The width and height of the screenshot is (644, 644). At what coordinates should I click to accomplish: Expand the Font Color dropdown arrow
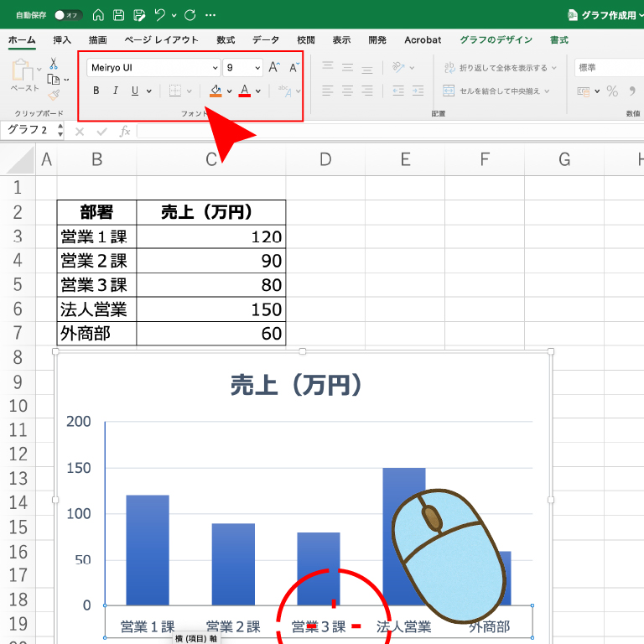[258, 91]
